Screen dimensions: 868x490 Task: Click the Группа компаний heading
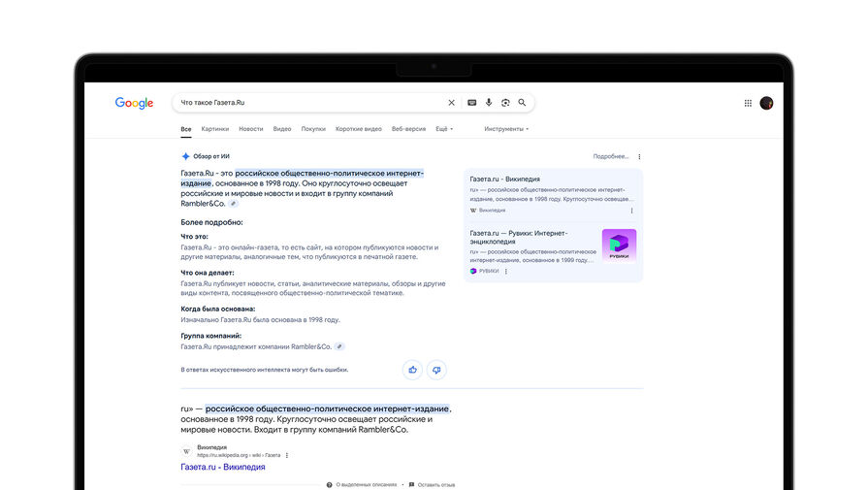pyautogui.click(x=210, y=336)
